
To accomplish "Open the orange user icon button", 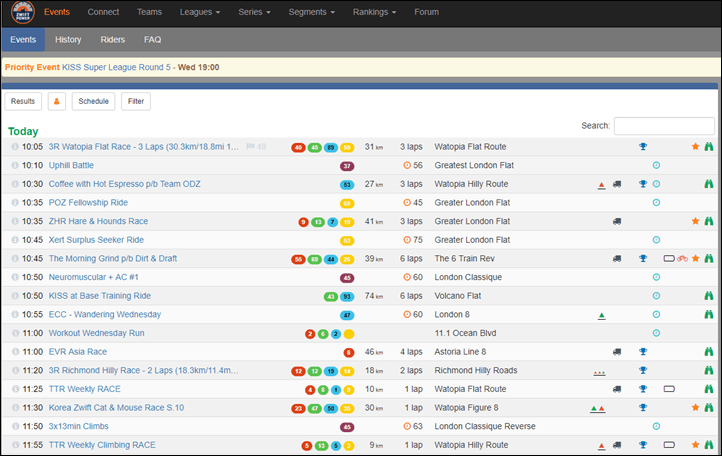I will click(57, 101).
